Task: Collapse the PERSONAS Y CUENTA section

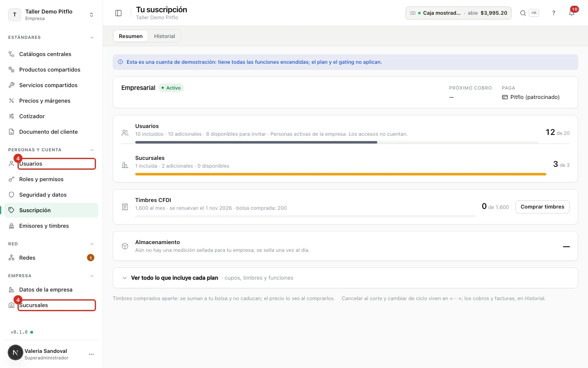Action: tap(92, 150)
